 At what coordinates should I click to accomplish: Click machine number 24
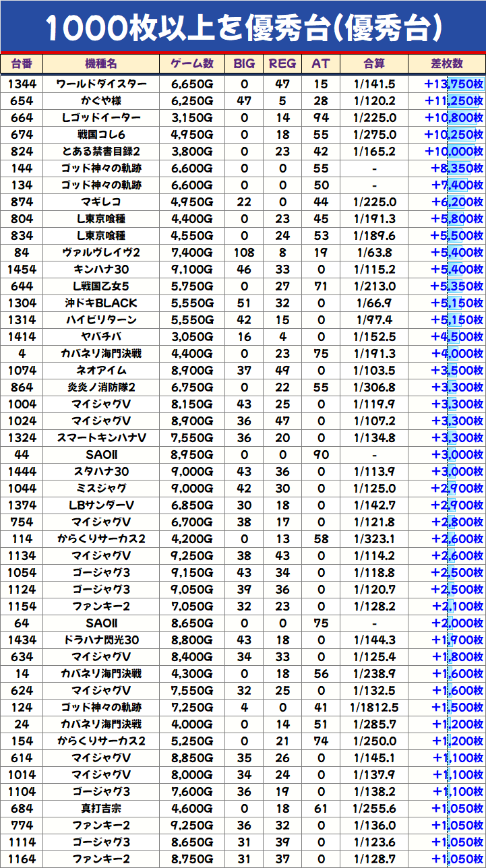pyautogui.click(x=22, y=724)
